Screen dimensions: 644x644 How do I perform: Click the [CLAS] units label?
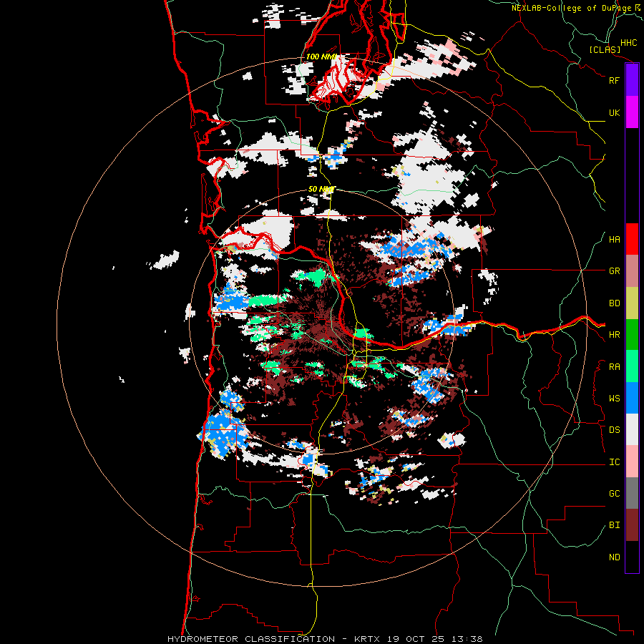[605, 49]
